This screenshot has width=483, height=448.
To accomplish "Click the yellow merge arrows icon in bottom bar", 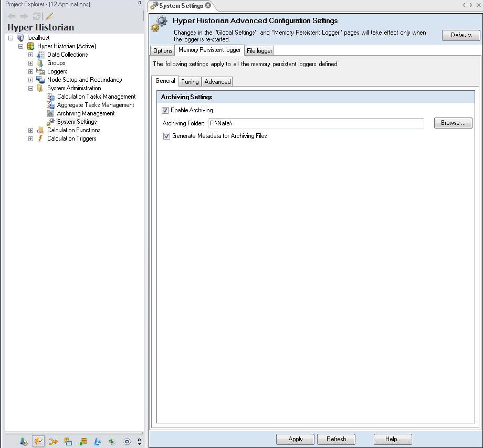I will [53, 442].
